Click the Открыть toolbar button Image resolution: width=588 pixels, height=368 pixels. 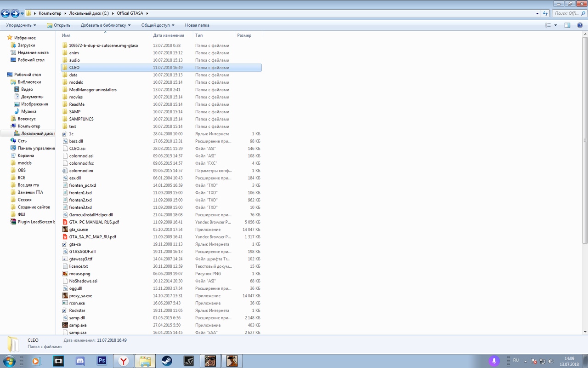58,25
